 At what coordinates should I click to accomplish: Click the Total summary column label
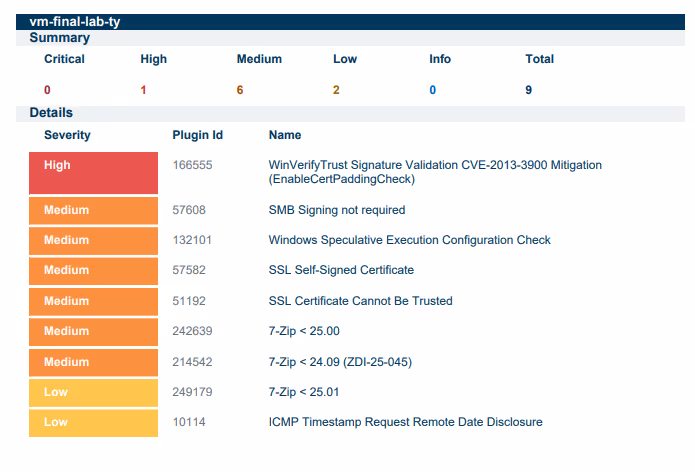coord(539,59)
